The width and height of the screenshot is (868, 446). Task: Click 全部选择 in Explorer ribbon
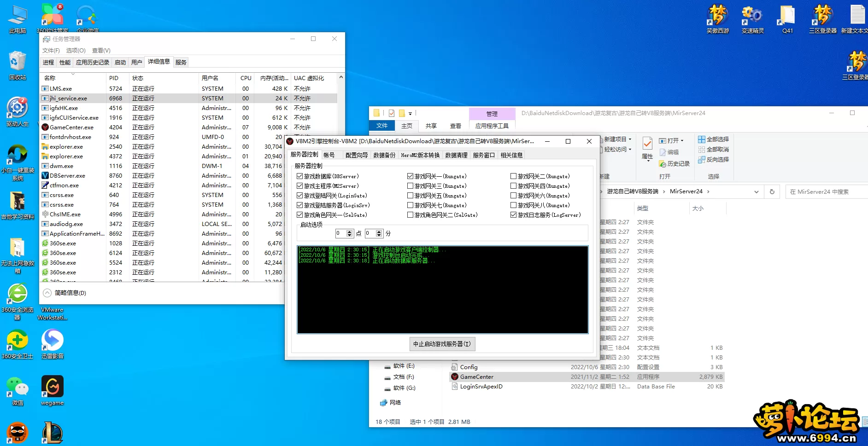(713, 139)
